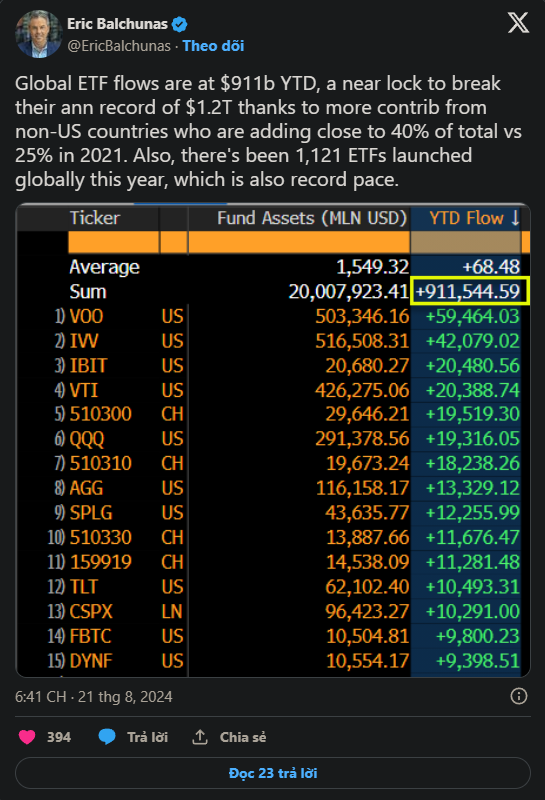This screenshot has width=545, height=800.
Task: Click the share upload icon
Action: click(x=200, y=737)
